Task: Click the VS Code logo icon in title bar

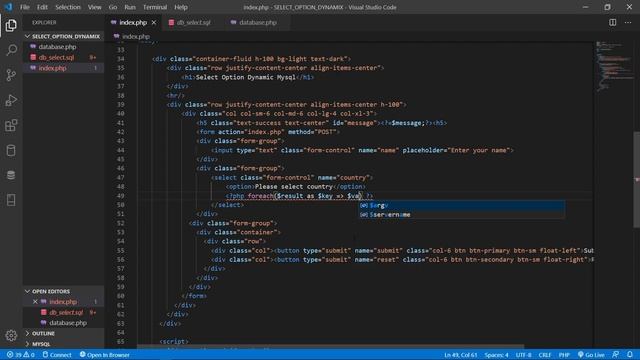Action: (8, 7)
